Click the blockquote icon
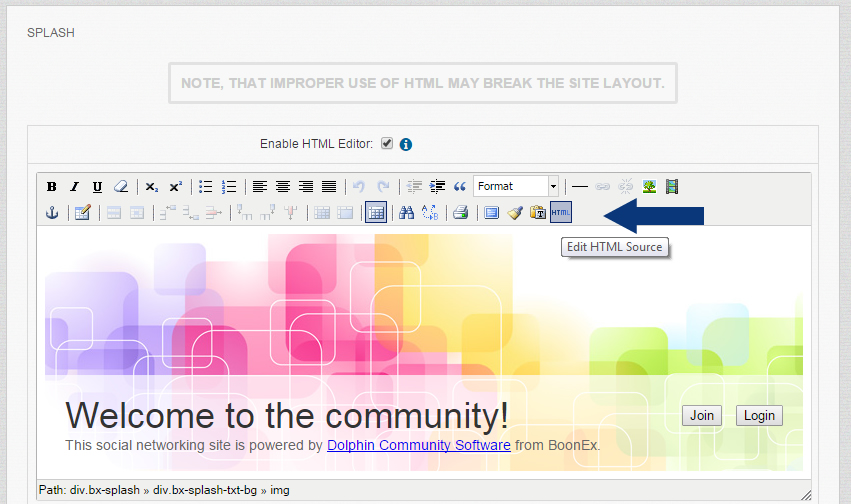 460,187
